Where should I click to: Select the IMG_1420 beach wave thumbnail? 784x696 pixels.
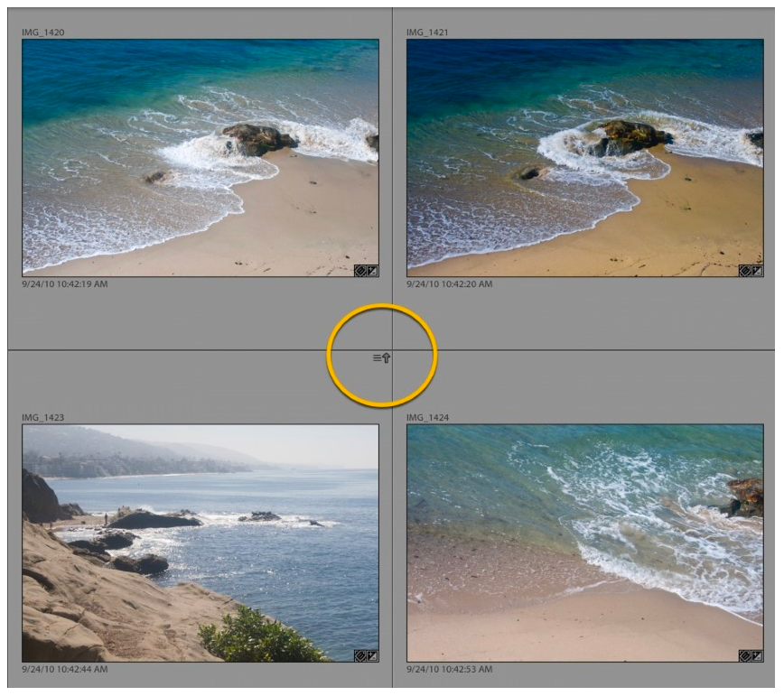(x=200, y=156)
